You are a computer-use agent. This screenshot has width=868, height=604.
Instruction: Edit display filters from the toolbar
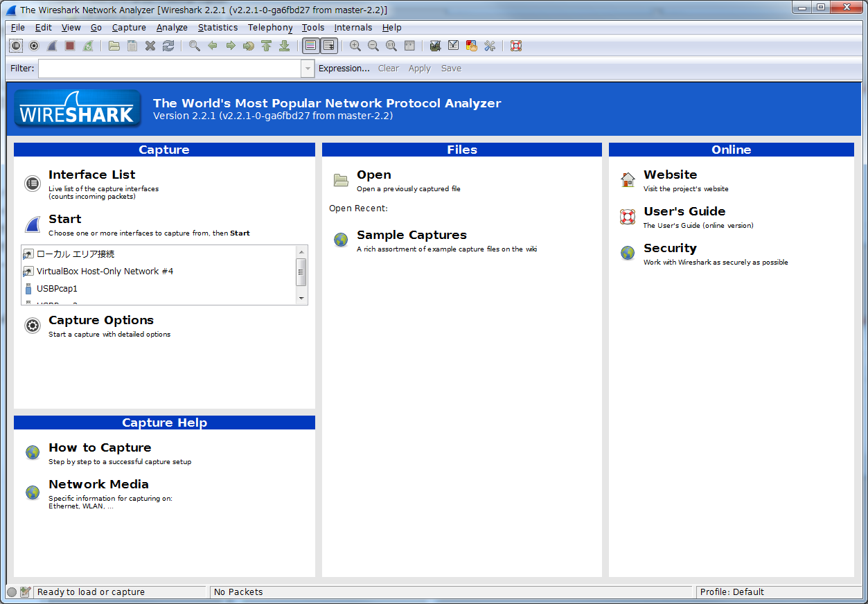[x=454, y=46]
